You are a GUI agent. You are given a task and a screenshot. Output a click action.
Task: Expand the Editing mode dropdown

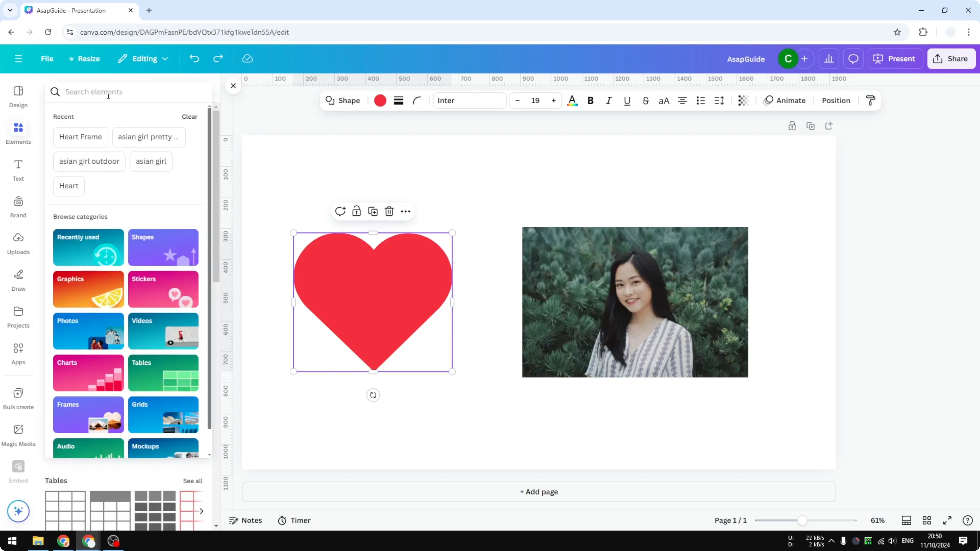point(143,59)
